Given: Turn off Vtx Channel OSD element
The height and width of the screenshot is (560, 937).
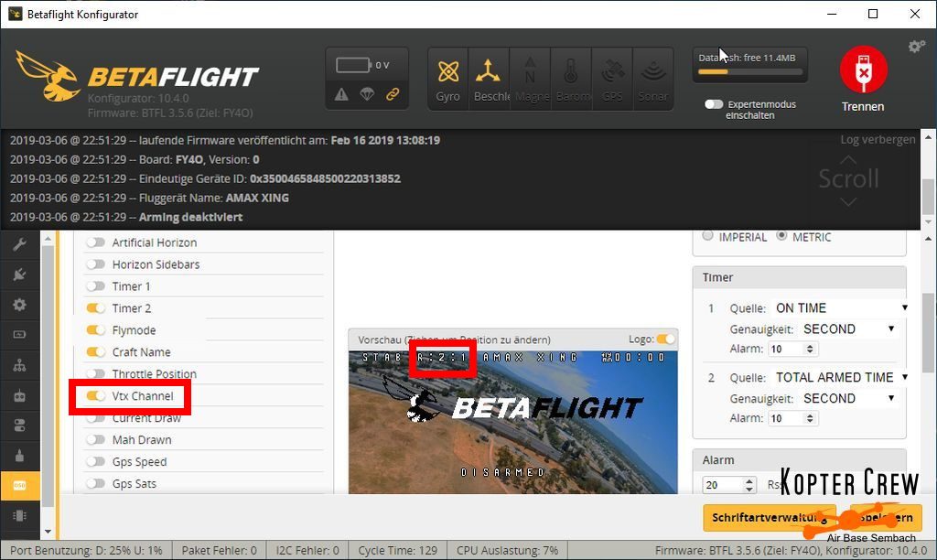Looking at the screenshot, I should pyautogui.click(x=95, y=395).
